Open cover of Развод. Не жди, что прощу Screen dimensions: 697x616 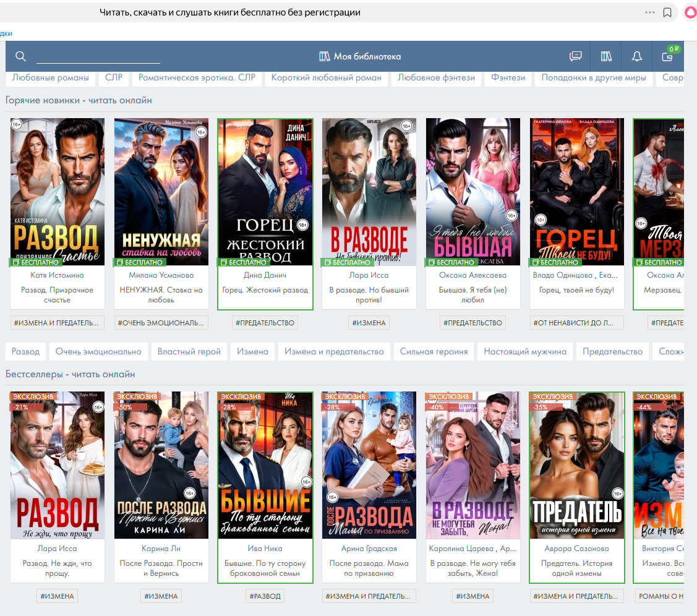58,465
